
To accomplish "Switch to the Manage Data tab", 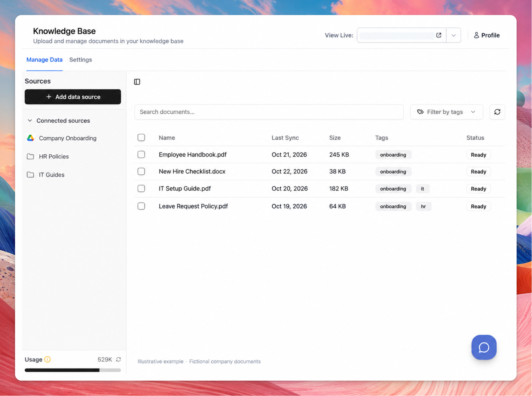I will click(x=44, y=60).
